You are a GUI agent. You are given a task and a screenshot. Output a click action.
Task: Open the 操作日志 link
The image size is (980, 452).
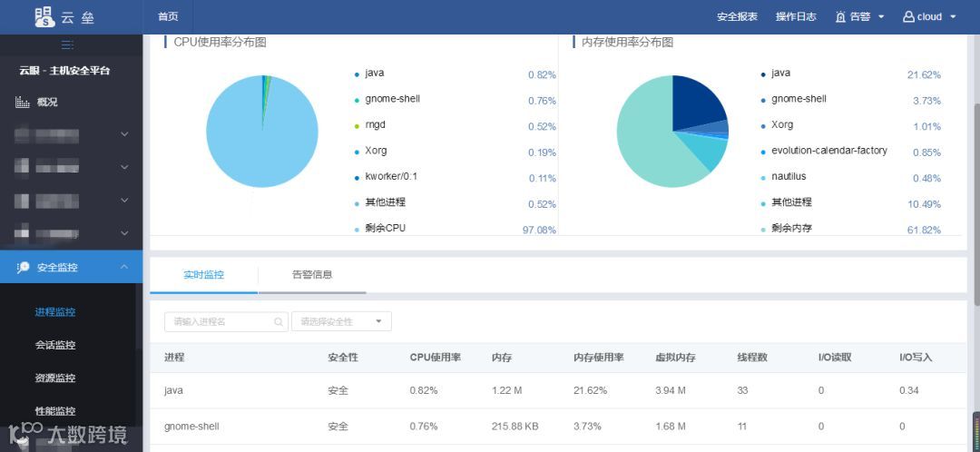tap(797, 17)
